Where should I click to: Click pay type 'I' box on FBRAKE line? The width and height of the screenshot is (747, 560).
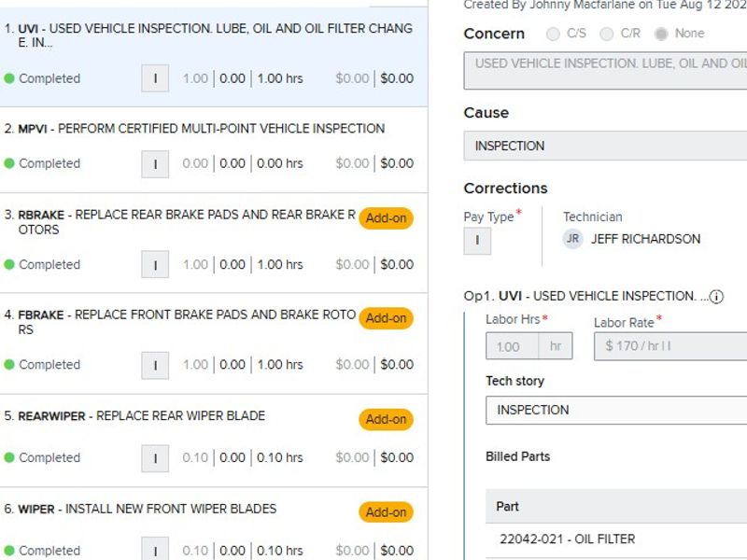[x=155, y=365]
